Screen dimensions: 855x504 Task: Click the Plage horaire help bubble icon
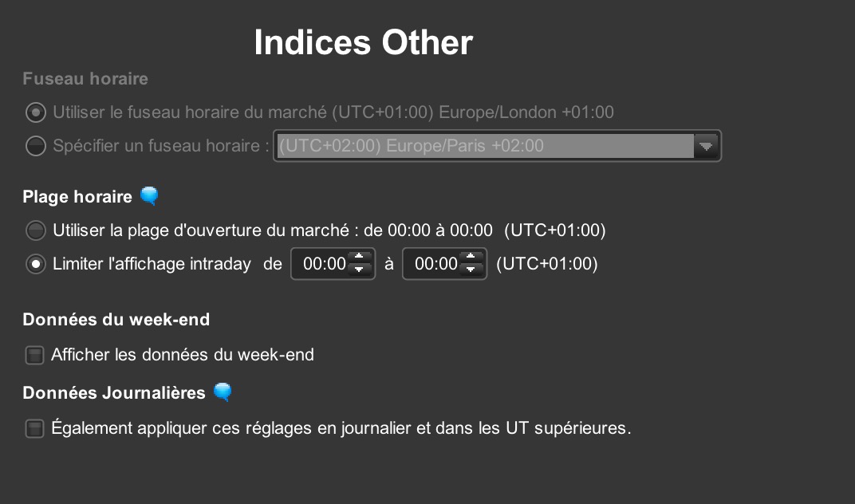coord(149,196)
